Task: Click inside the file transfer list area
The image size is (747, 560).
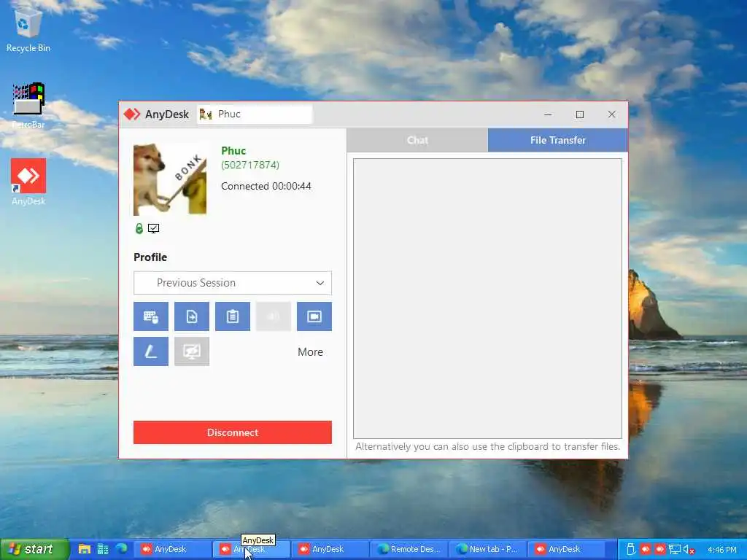Action: tap(487, 298)
